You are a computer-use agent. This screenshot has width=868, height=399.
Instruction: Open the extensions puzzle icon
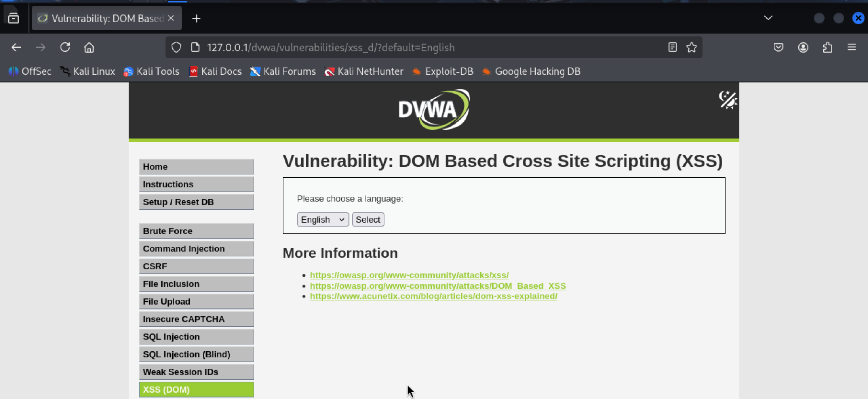[827, 48]
